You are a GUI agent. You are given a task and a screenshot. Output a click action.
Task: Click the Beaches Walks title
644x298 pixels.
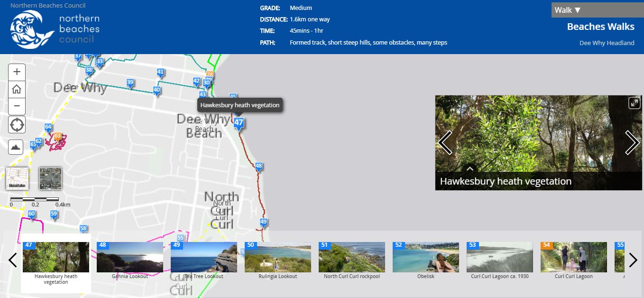tap(600, 27)
